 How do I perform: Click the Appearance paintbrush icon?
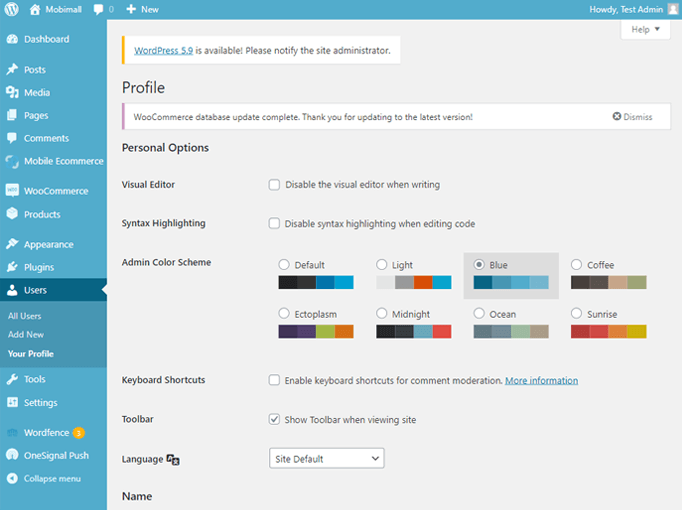point(12,244)
